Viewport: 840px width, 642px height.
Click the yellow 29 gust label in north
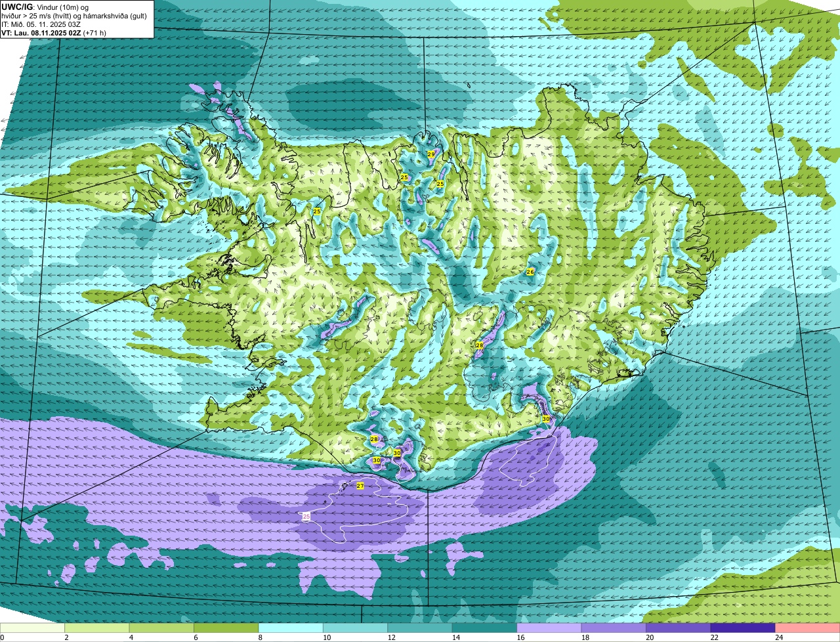(x=431, y=154)
